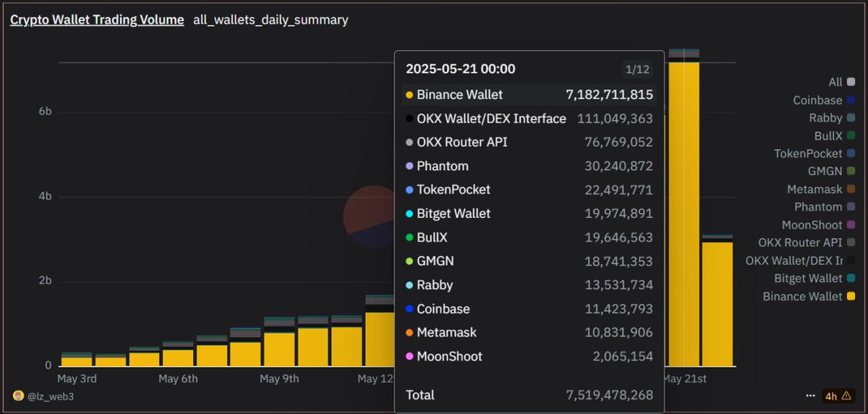Viewport: 868px width, 414px height.
Task: Toggle Rabby series in the legend
Action: tap(833, 118)
